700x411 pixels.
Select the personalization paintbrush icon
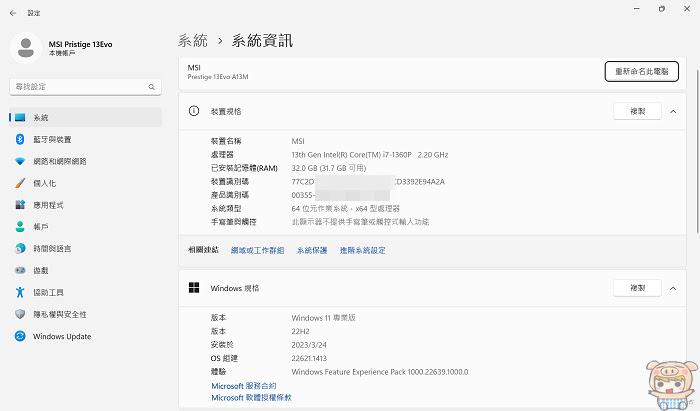(20, 183)
